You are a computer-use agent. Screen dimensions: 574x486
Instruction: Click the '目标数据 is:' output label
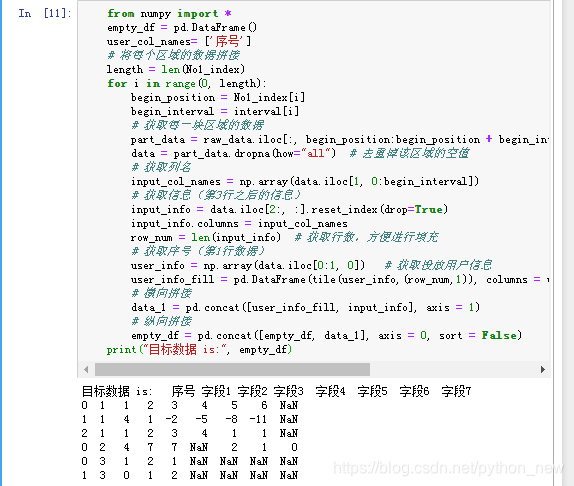click(116, 391)
